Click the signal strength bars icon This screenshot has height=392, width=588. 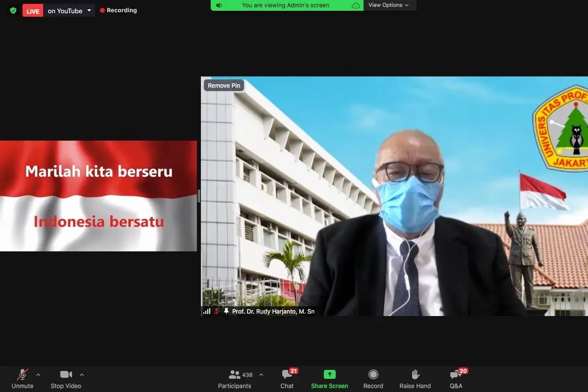point(207,311)
